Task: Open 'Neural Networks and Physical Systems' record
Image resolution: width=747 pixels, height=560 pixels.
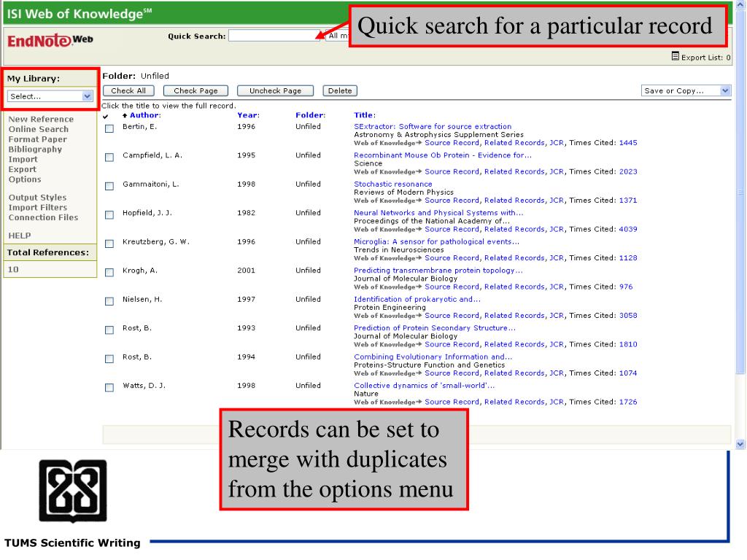Action: pyautogui.click(x=438, y=213)
